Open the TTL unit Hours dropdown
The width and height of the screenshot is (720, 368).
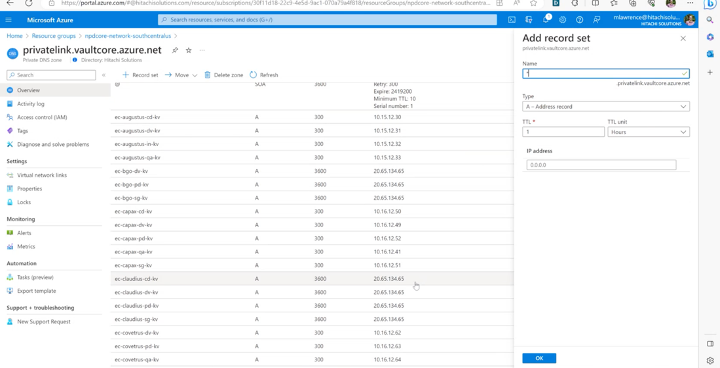tap(648, 132)
